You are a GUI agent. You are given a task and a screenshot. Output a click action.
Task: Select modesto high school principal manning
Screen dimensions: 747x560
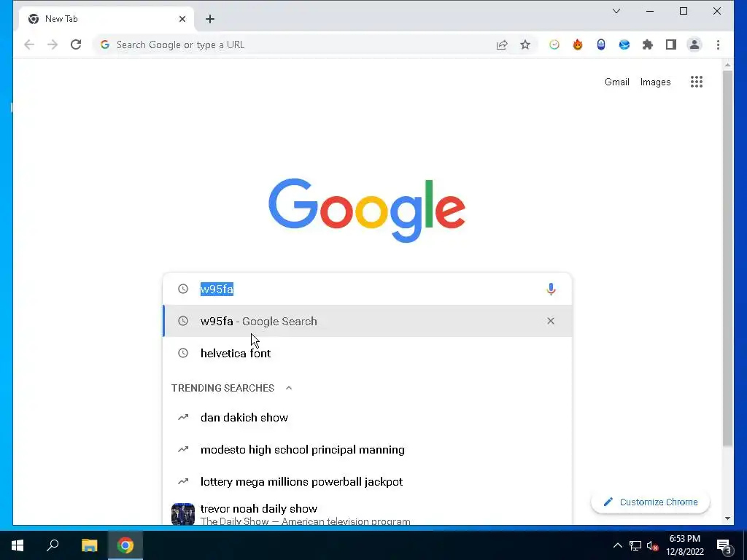pos(368,449)
